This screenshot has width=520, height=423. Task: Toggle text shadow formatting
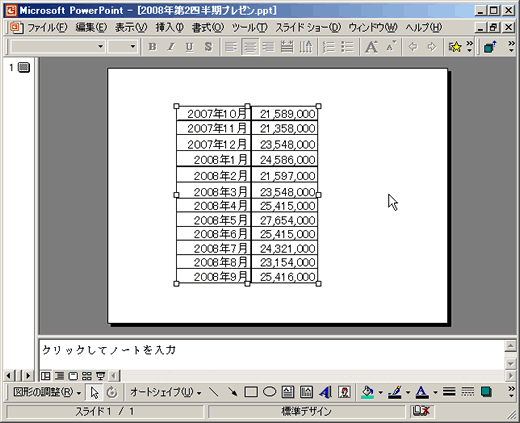[208, 47]
